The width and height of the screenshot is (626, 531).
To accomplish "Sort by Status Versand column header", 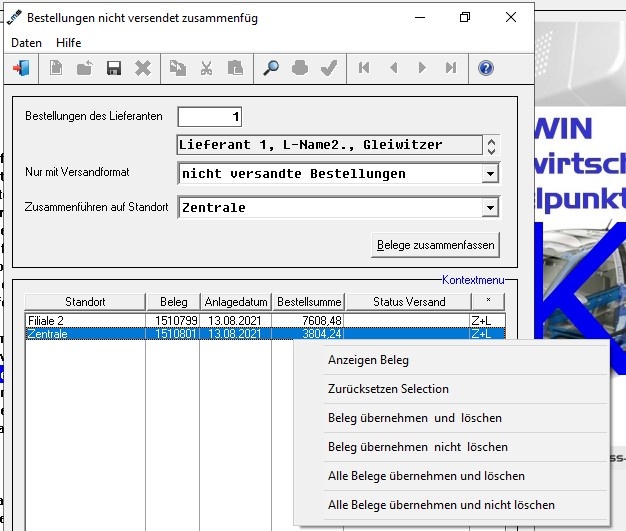I will tap(409, 302).
